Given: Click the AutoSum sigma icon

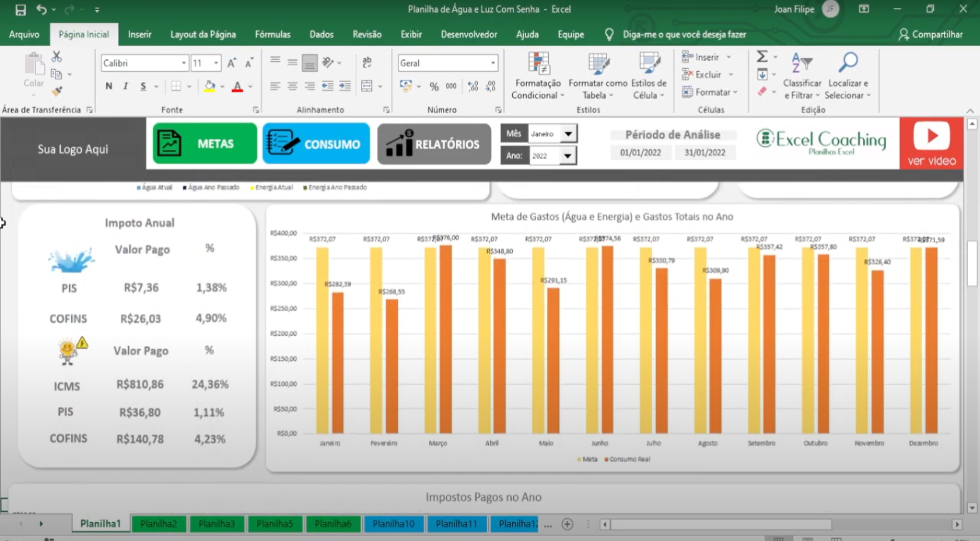Looking at the screenshot, I should click(x=762, y=57).
